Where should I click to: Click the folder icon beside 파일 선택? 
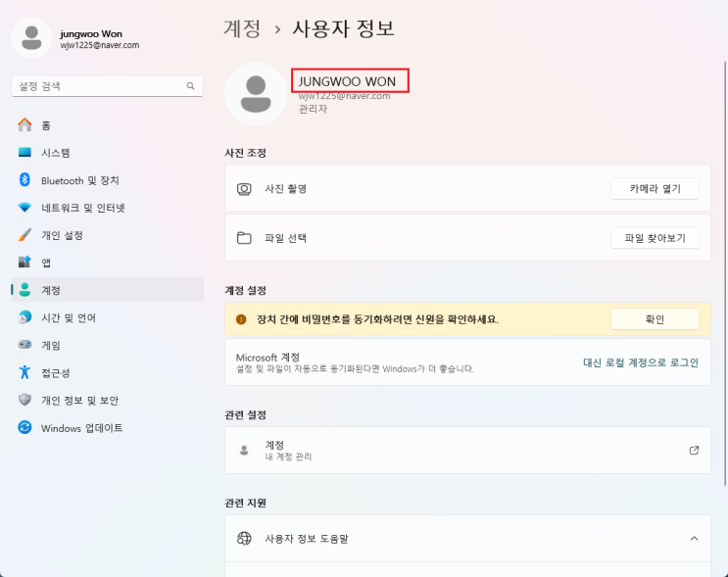244,238
